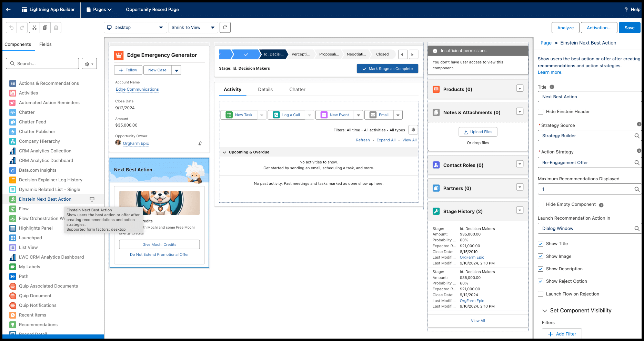
Task: Select the Closed path stage
Action: click(382, 54)
